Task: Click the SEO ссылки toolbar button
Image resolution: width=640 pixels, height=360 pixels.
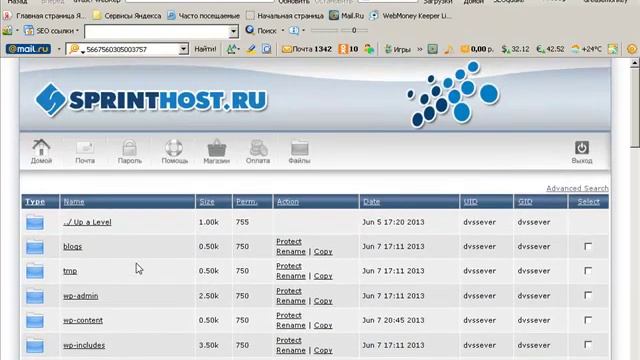Action: pyautogui.click(x=51, y=31)
